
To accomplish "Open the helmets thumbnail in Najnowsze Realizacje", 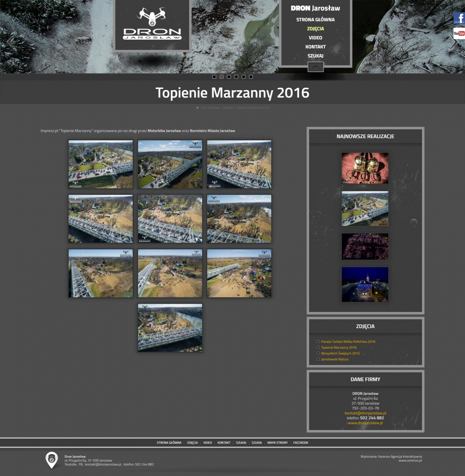I will pos(365,168).
